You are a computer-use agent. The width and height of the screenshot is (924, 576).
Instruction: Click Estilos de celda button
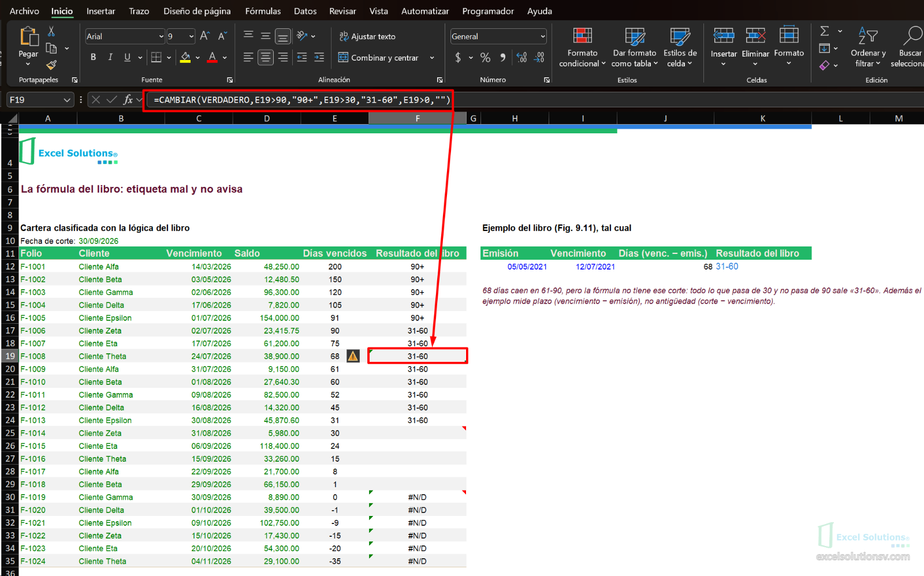point(680,47)
